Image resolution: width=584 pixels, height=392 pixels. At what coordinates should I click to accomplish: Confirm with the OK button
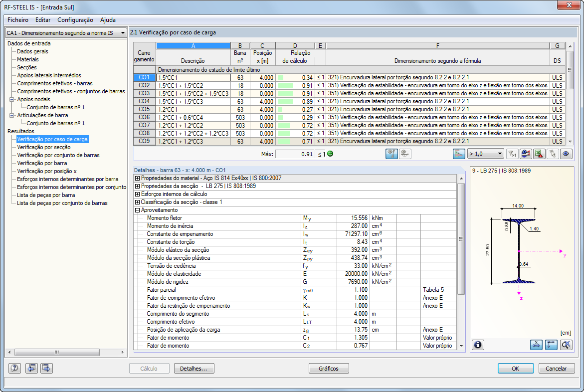click(x=516, y=369)
